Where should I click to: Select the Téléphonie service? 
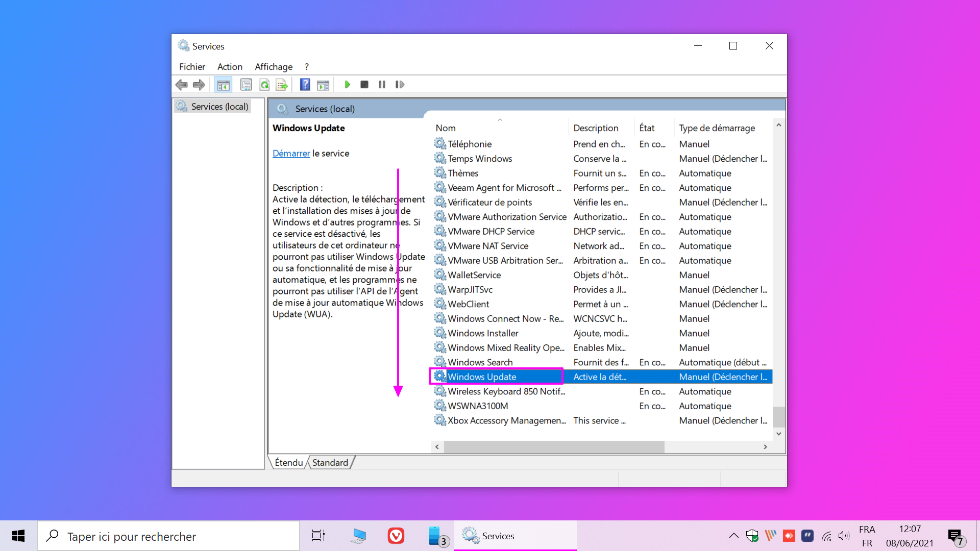pyautogui.click(x=602, y=144)
